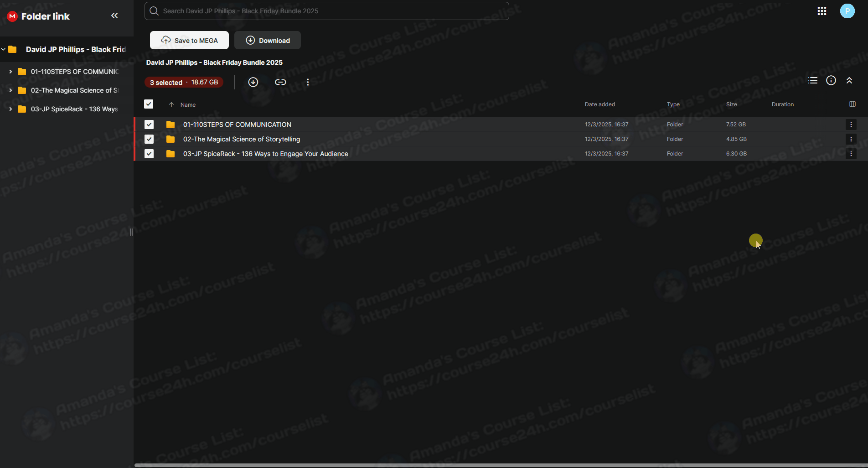This screenshot has height=468, width=868.
Task: Open context menu for 03-JP SpiceRack row
Action: (851, 154)
